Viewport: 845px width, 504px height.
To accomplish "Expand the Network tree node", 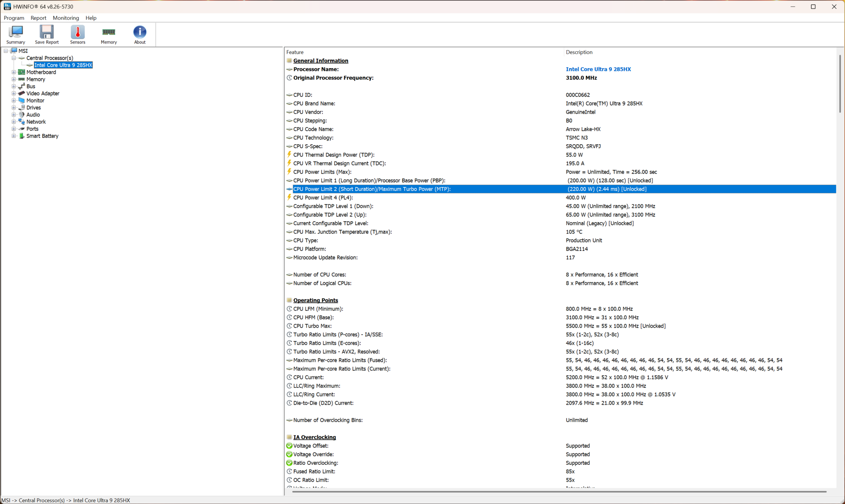I will tap(14, 122).
